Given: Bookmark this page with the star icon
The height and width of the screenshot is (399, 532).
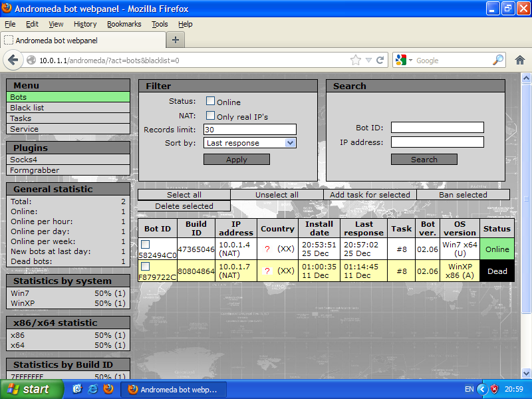Looking at the screenshot, I should click(x=356, y=61).
